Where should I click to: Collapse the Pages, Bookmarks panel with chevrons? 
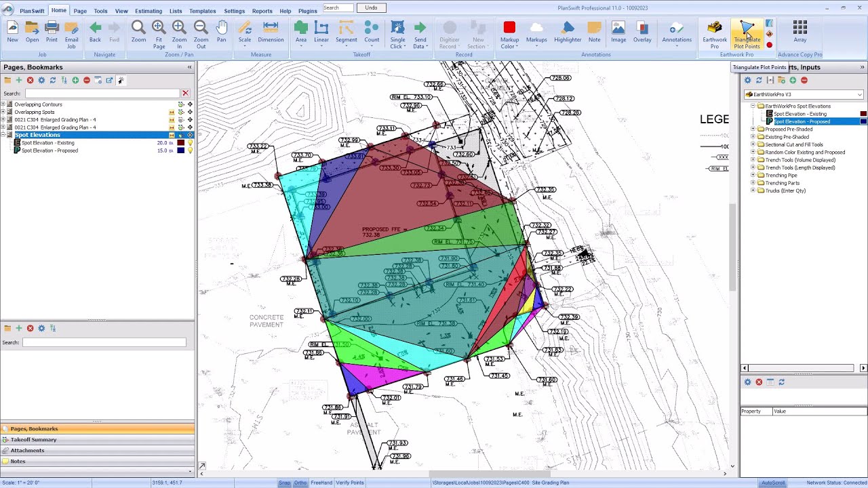(189, 67)
